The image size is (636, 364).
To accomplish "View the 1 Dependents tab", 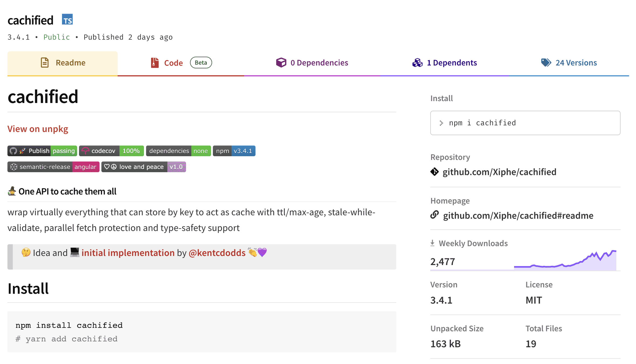I will pyautogui.click(x=445, y=63).
